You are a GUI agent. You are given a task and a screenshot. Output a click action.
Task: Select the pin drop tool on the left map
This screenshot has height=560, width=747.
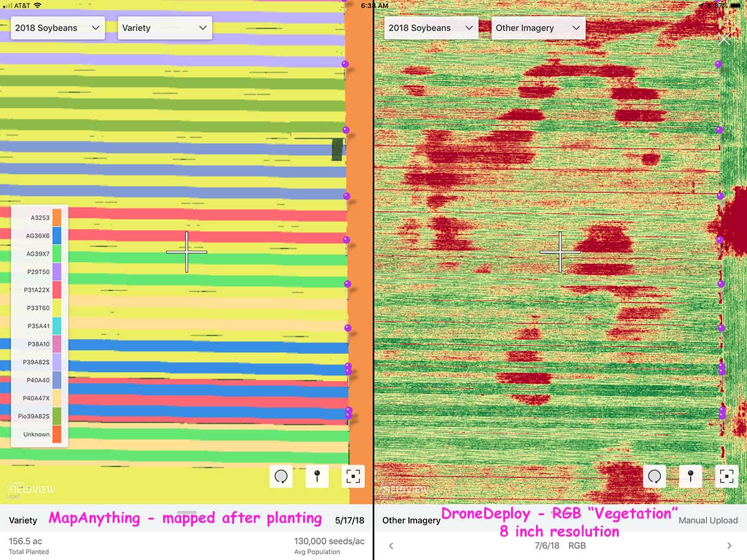click(x=317, y=476)
